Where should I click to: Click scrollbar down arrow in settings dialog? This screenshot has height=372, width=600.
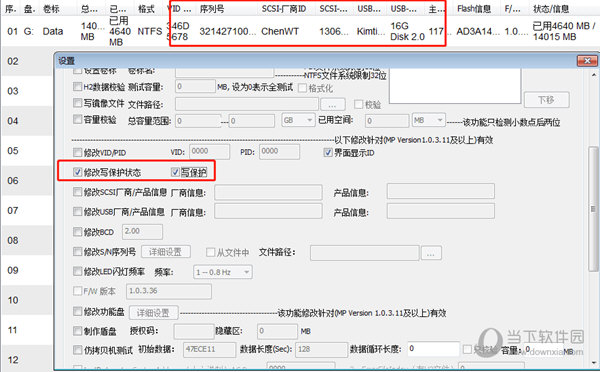click(593, 362)
